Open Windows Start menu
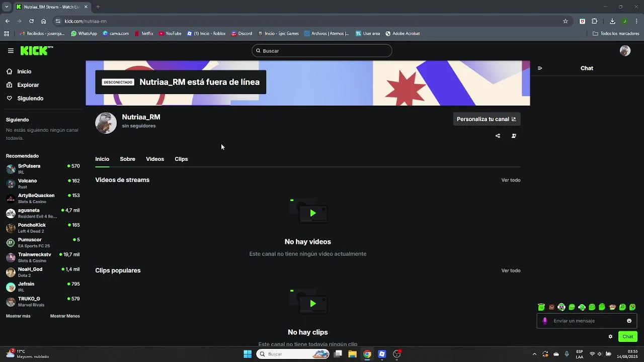 [x=248, y=354]
